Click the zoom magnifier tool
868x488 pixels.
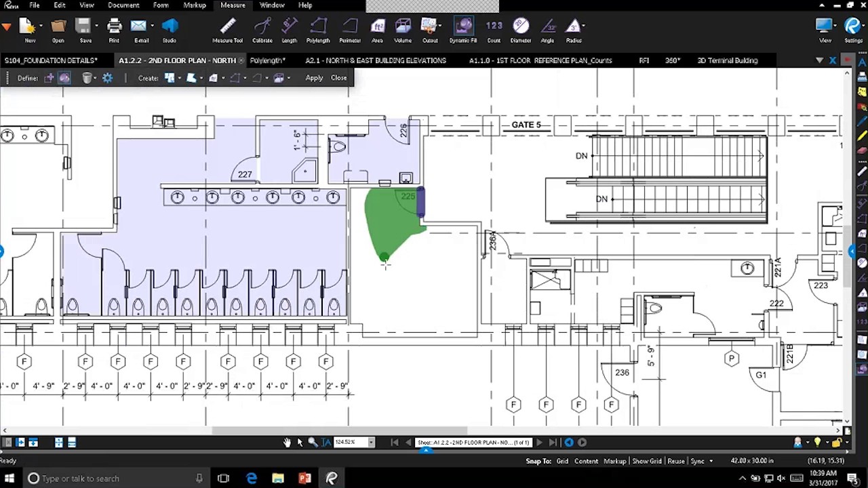point(313,443)
